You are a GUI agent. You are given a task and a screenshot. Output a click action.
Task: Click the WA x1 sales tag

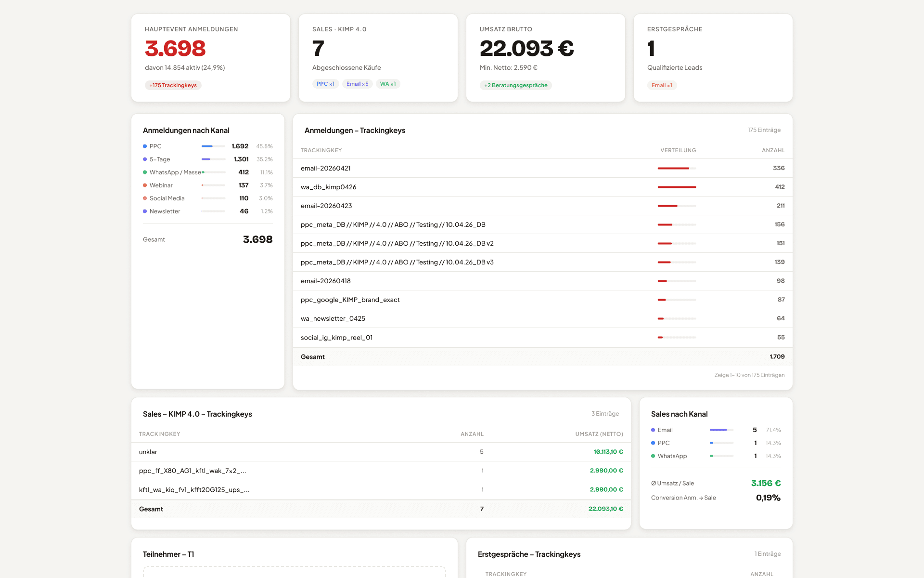[x=387, y=84]
